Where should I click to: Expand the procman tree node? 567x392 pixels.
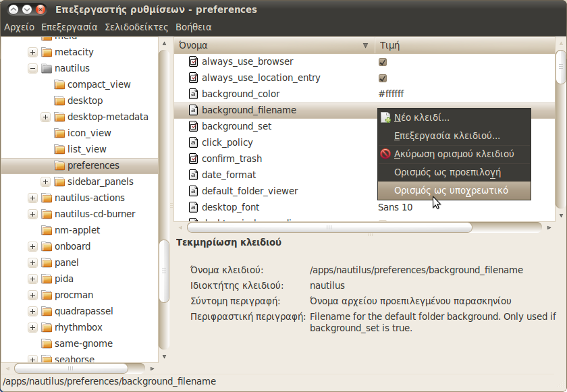pos(32,295)
